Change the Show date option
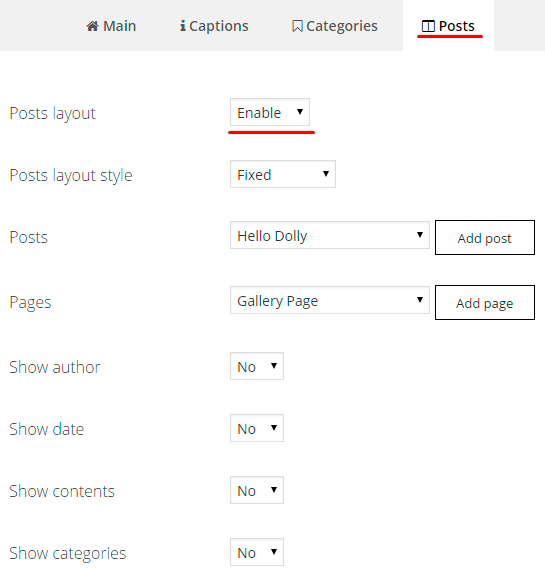This screenshot has width=545, height=575. pos(257,428)
